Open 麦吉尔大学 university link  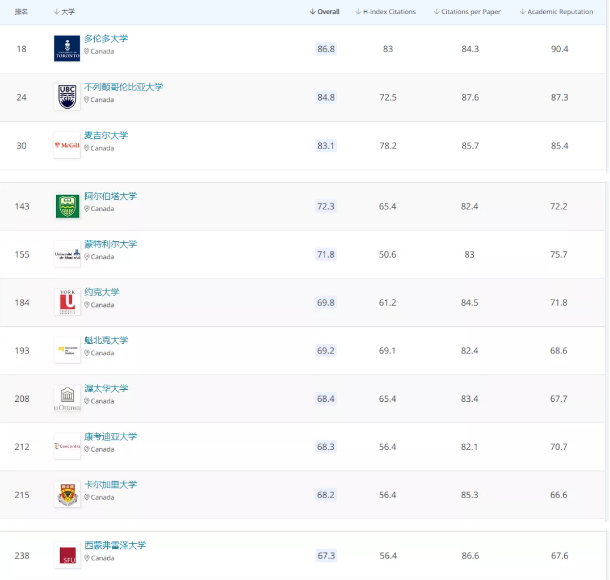point(106,135)
